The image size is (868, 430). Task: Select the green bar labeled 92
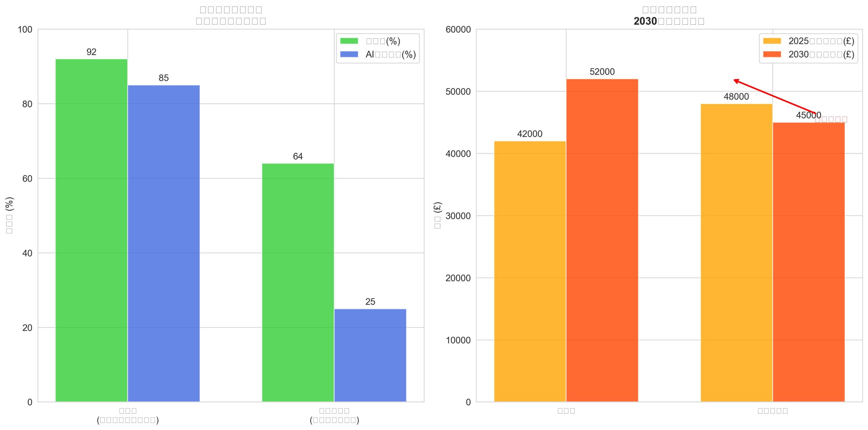tap(91, 230)
